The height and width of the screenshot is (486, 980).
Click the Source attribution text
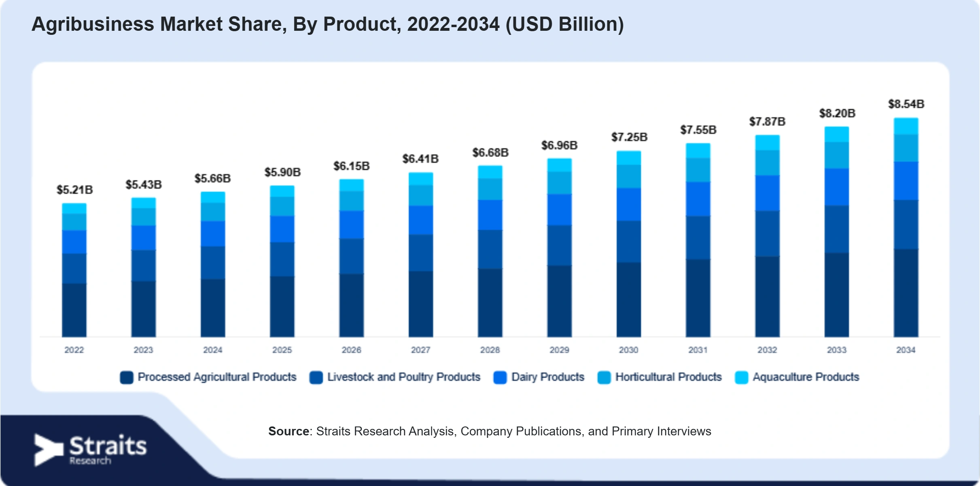pos(490,431)
